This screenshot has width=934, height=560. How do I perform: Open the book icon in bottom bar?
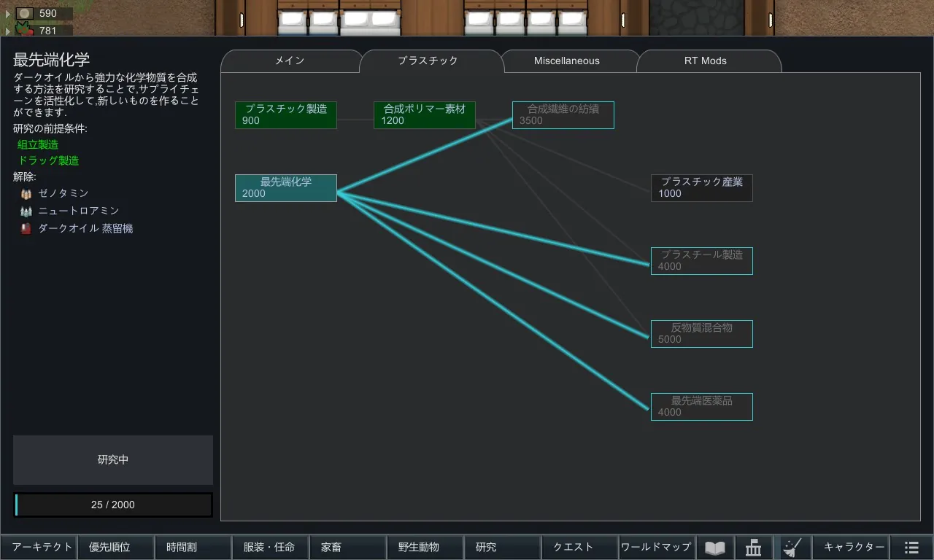click(x=715, y=548)
